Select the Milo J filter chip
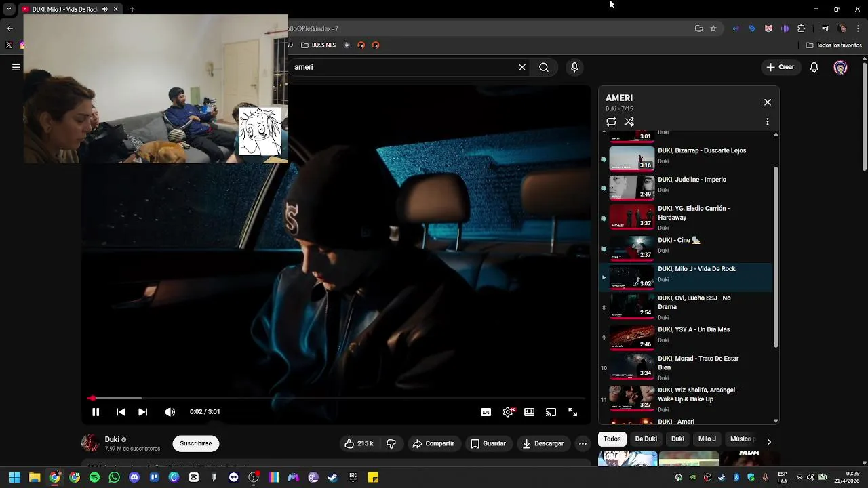868x488 pixels. click(x=707, y=439)
